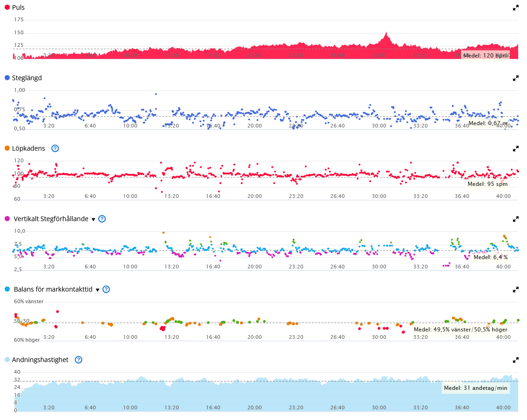Viewport: 527px width, 420px height.
Task: Click the blue Steglängd legend dot
Action: point(7,78)
